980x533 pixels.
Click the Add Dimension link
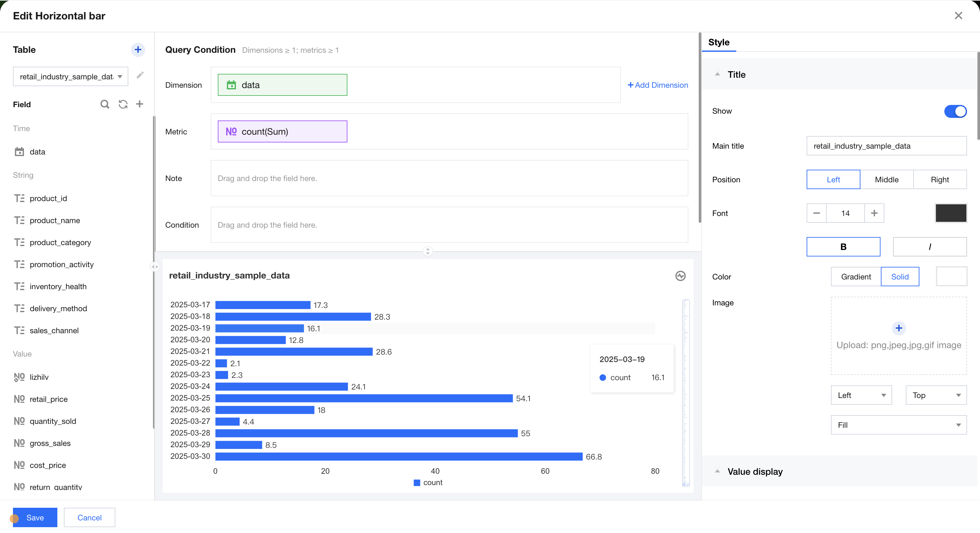[658, 85]
